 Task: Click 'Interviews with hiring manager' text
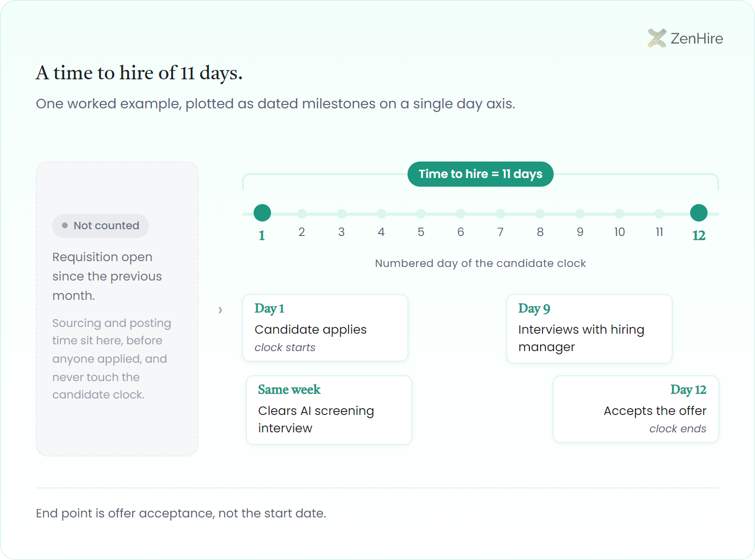[581, 338]
